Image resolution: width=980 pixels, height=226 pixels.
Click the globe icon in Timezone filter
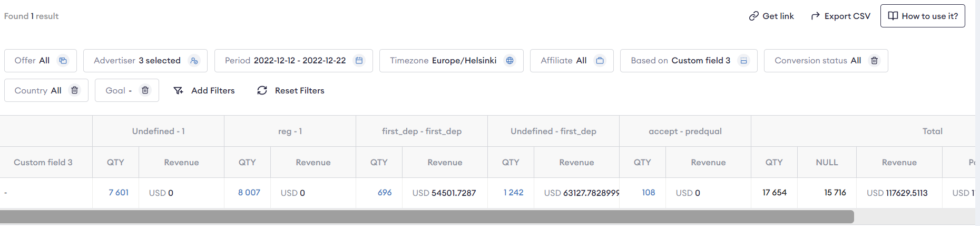(x=509, y=61)
